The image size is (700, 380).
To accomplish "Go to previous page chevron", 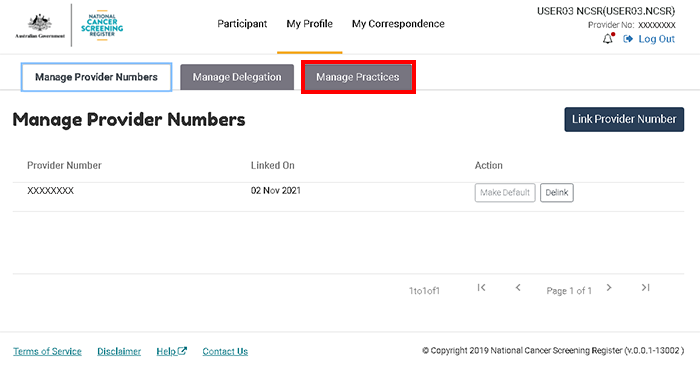I will (518, 288).
